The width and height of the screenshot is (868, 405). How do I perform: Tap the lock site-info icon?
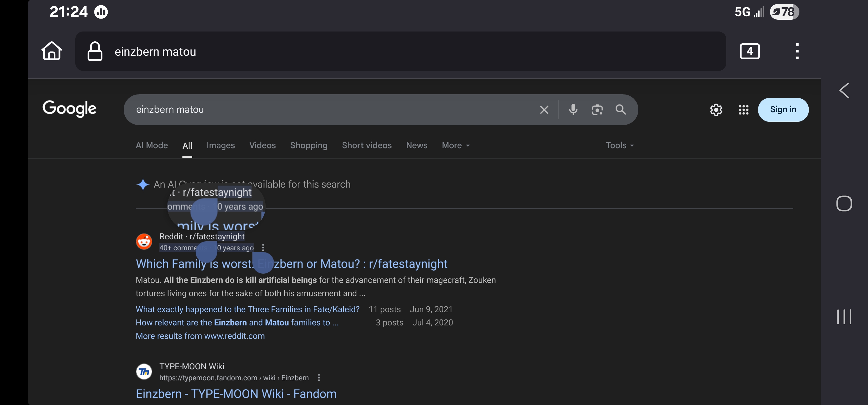click(x=95, y=51)
